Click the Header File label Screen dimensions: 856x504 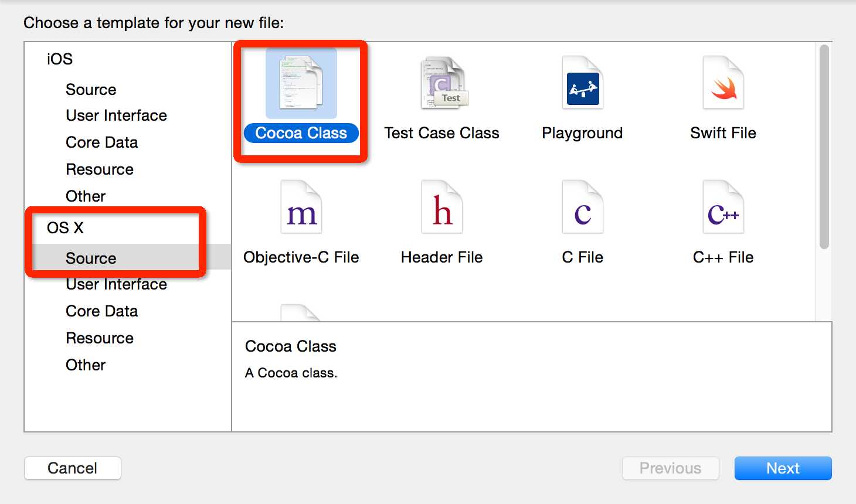442,257
